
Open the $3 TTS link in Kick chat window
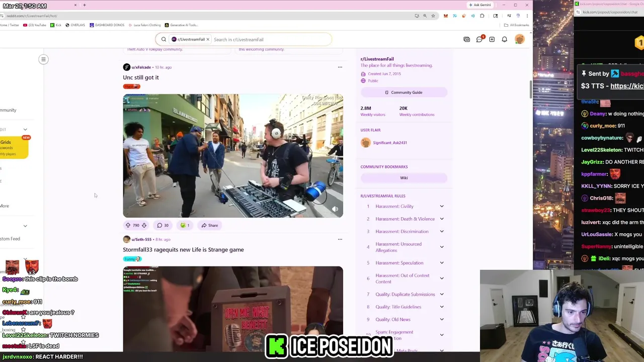tap(627, 86)
